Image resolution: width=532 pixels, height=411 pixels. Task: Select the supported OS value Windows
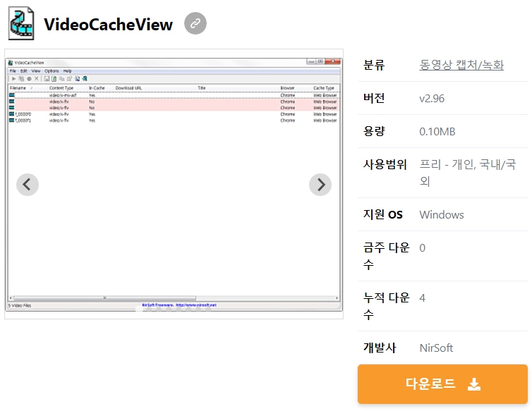pos(442,214)
